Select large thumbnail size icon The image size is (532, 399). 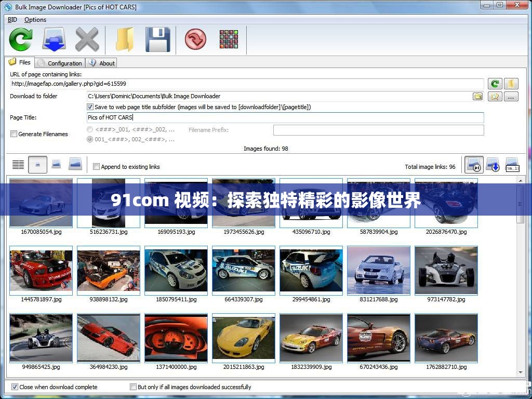click(75, 164)
